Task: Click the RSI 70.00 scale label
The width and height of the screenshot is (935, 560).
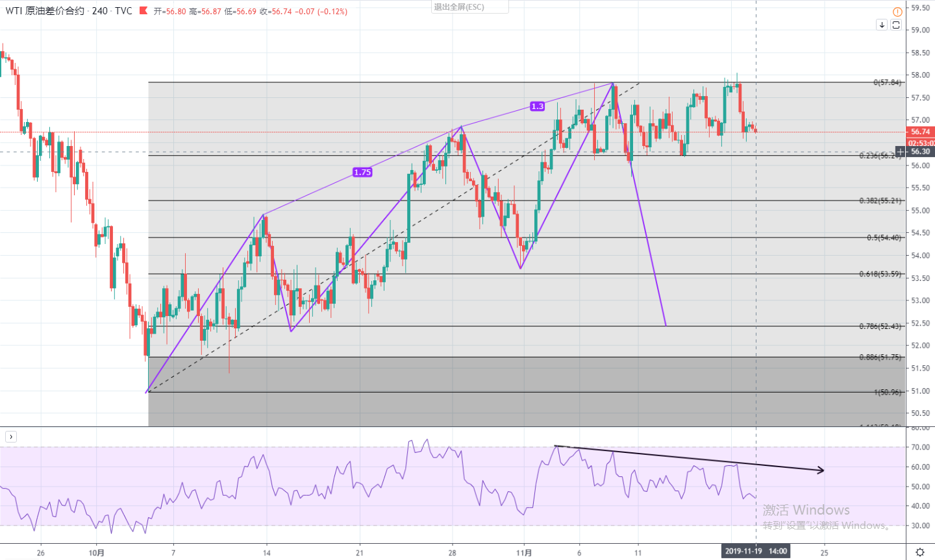Action: (921, 448)
